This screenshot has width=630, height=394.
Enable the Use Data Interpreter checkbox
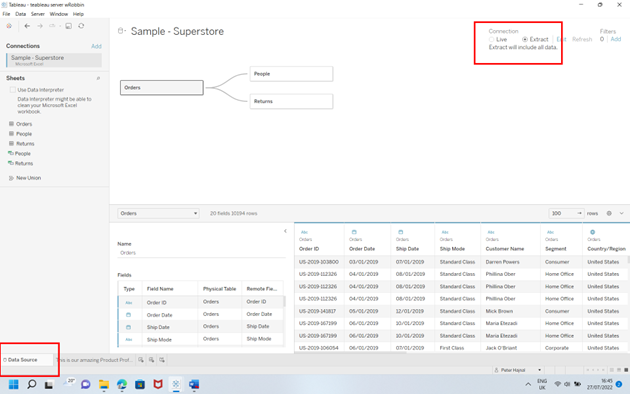[13, 90]
